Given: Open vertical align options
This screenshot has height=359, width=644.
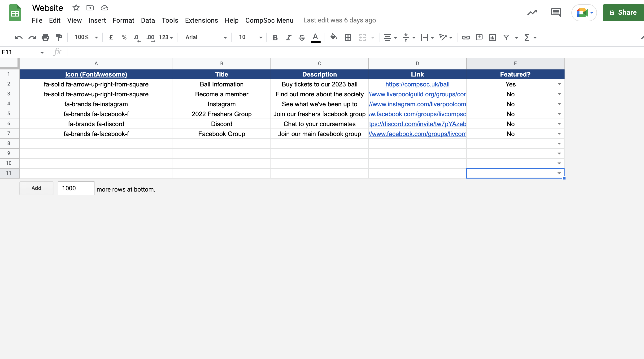Looking at the screenshot, I should click(409, 38).
